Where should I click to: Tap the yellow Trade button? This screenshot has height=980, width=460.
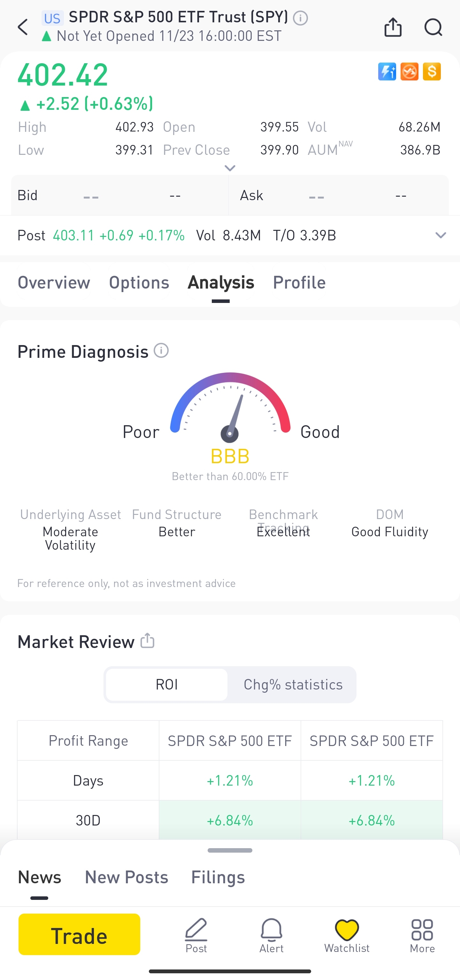pos(79,934)
